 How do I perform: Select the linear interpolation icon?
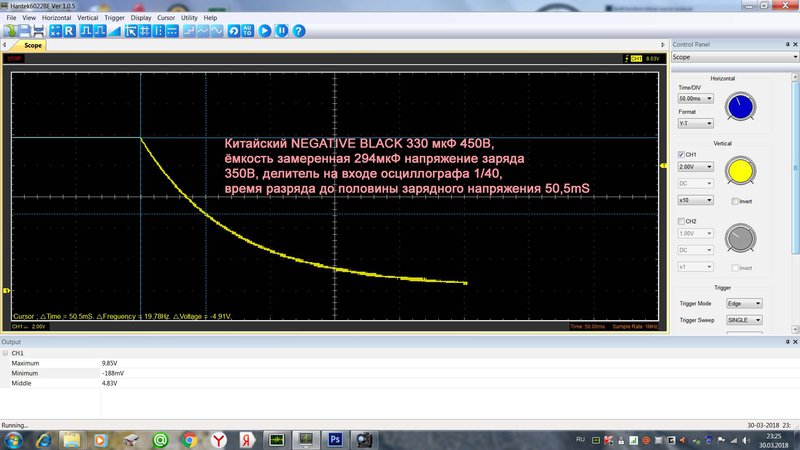tap(203, 31)
